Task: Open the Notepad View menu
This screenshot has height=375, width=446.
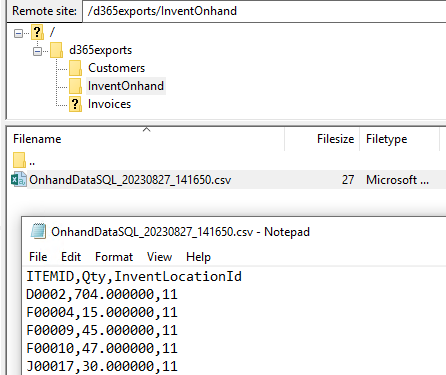Action: coord(159,257)
